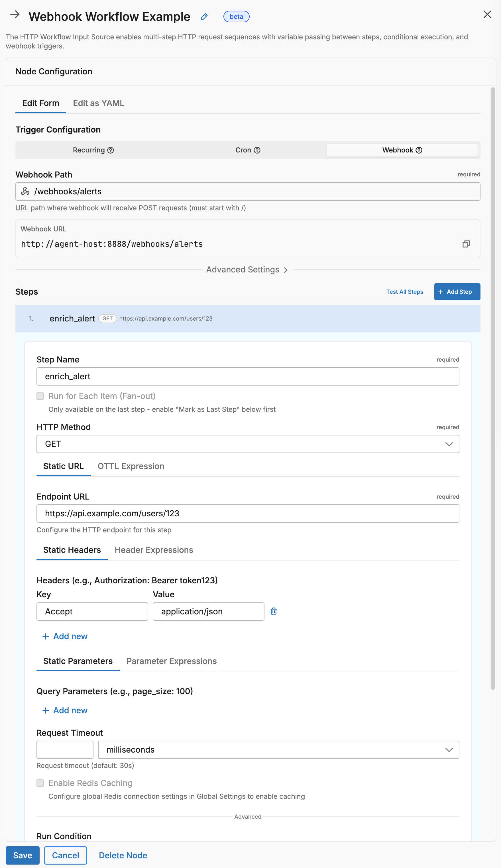Image resolution: width=501 pixels, height=868 pixels.
Task: Open the OTTL Expression tab
Action: [131, 466]
